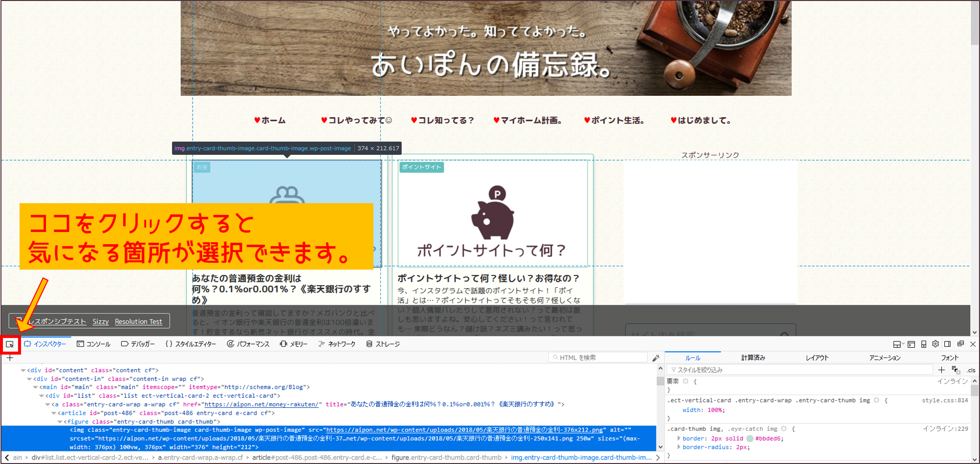Click the style.css:814 source link
The height and width of the screenshot is (464, 980).
click(945, 400)
